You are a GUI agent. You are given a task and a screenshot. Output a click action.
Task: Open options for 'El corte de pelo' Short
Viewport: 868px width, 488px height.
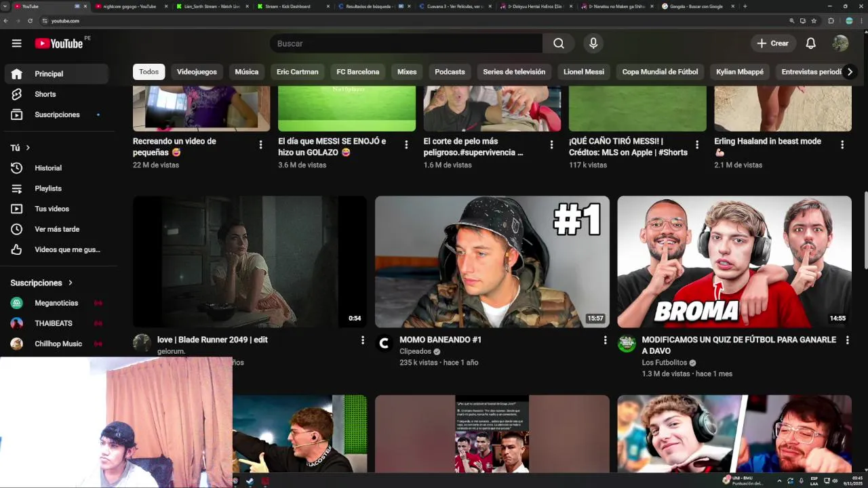[551, 144]
